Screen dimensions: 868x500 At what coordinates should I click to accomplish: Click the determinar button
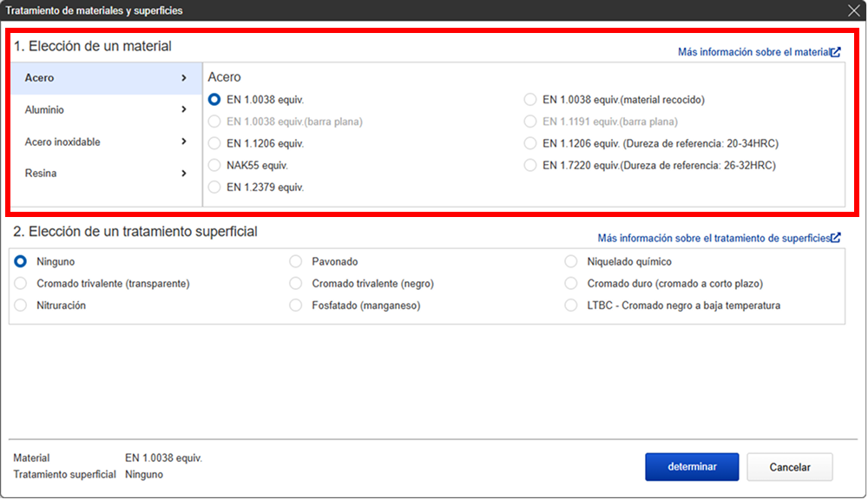692,467
